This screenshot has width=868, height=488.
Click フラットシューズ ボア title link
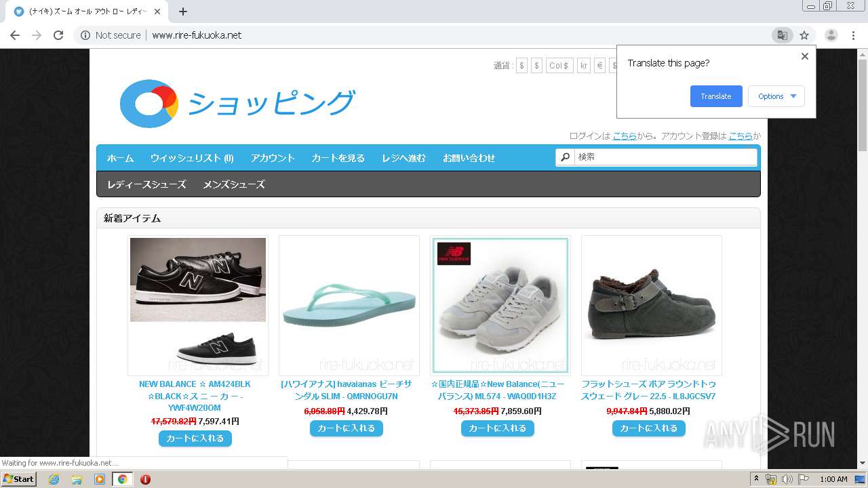click(649, 390)
